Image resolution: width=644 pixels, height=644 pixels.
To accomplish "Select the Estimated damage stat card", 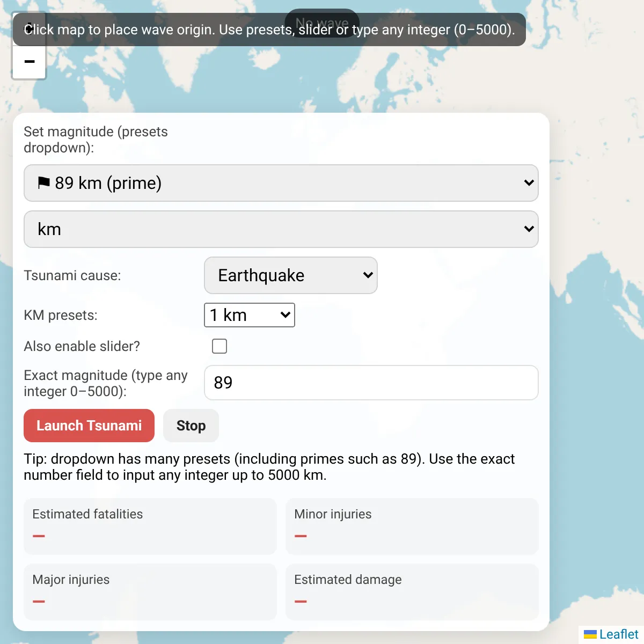I will [x=412, y=591].
